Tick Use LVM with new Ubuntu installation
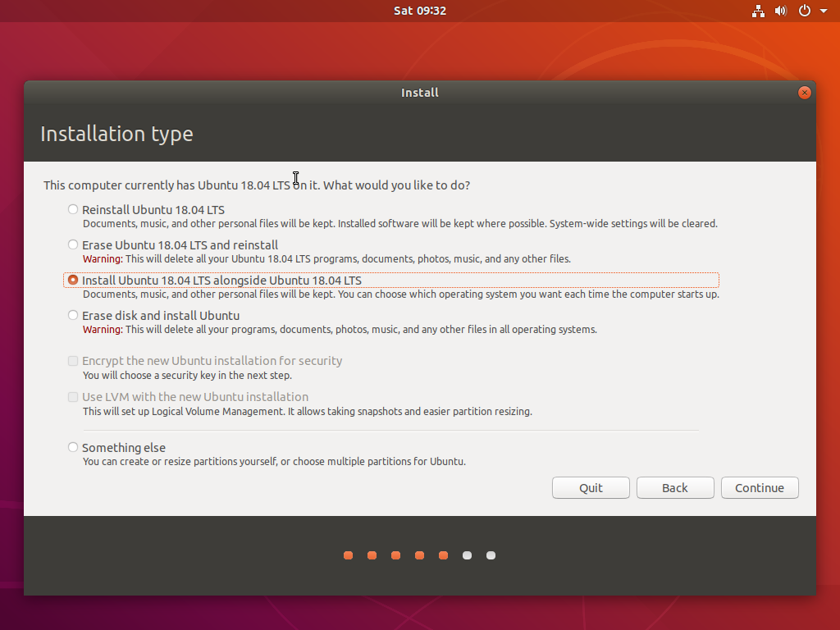This screenshot has height=630, width=840. pyautogui.click(x=73, y=397)
